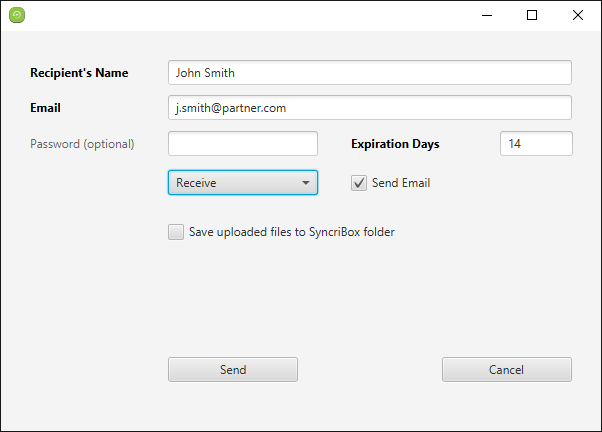
Task: Open the Receive dropdown menu
Action: pos(242,183)
